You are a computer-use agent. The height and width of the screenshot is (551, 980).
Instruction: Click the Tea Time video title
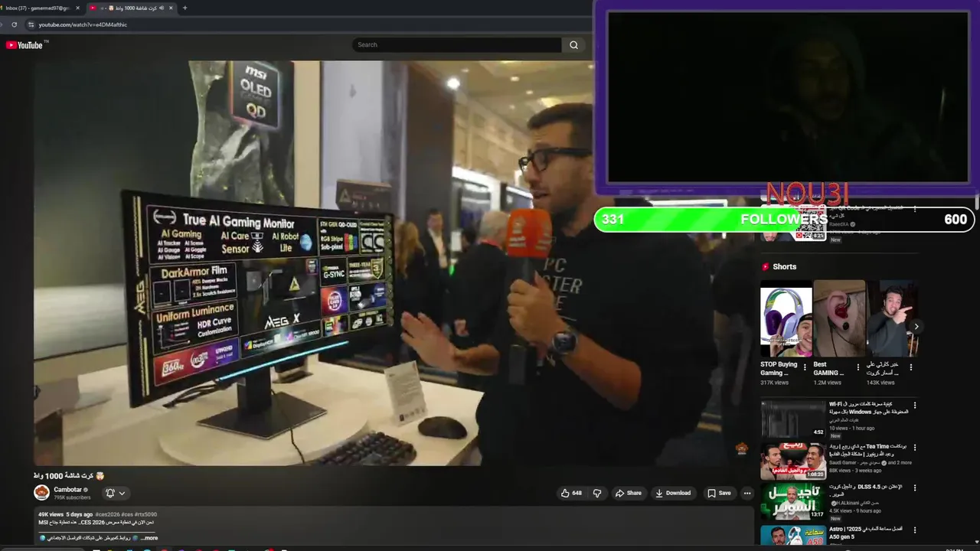868,450
